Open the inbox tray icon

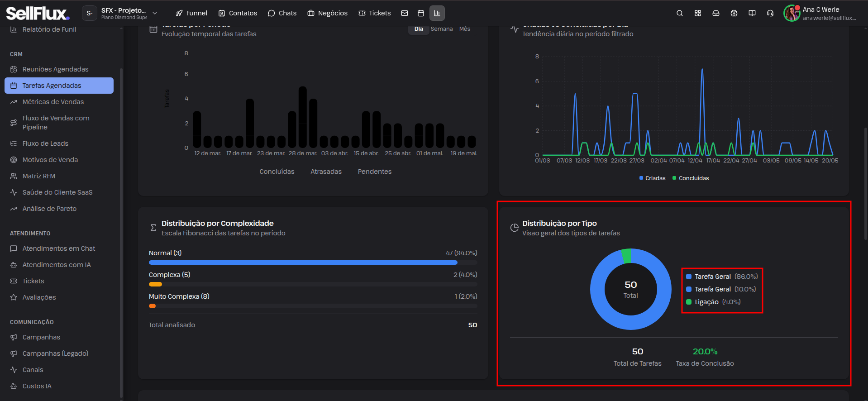click(715, 13)
